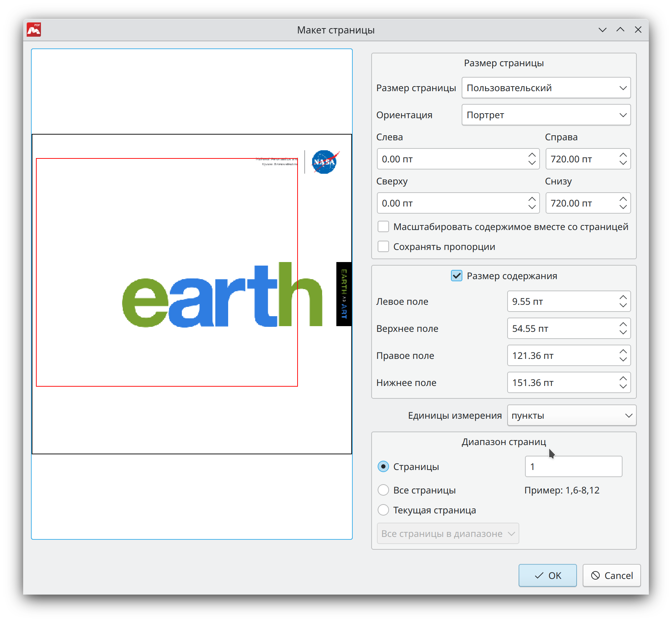Decrease the 'Слева' value with down arrow
The width and height of the screenshot is (672, 622).
(x=532, y=163)
